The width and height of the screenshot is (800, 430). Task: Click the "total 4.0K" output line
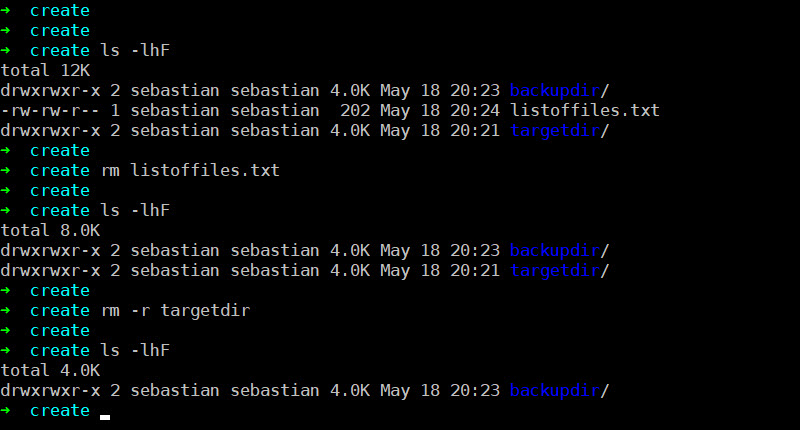(50, 370)
